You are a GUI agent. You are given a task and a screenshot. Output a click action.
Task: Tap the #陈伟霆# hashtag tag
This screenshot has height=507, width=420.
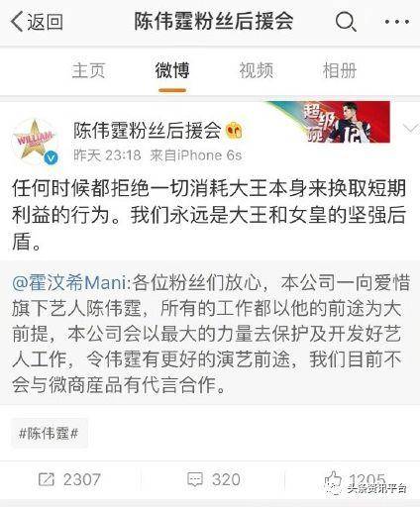[49, 433]
